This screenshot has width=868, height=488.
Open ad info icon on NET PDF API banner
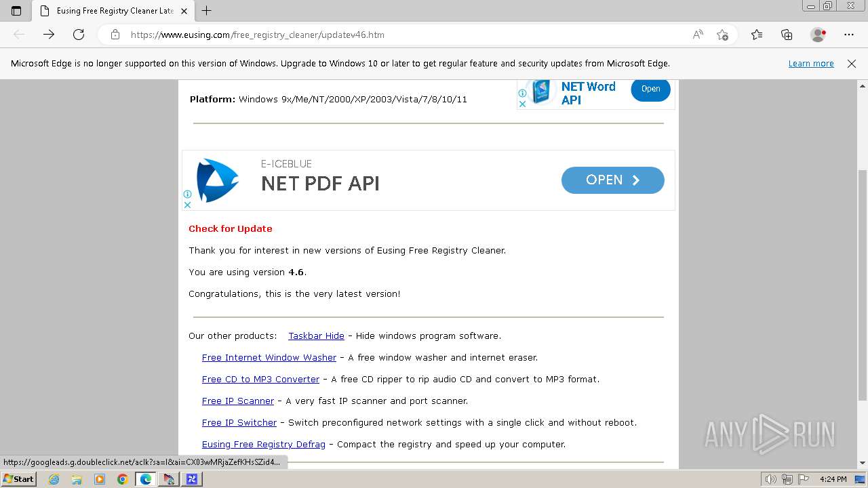[187, 195]
